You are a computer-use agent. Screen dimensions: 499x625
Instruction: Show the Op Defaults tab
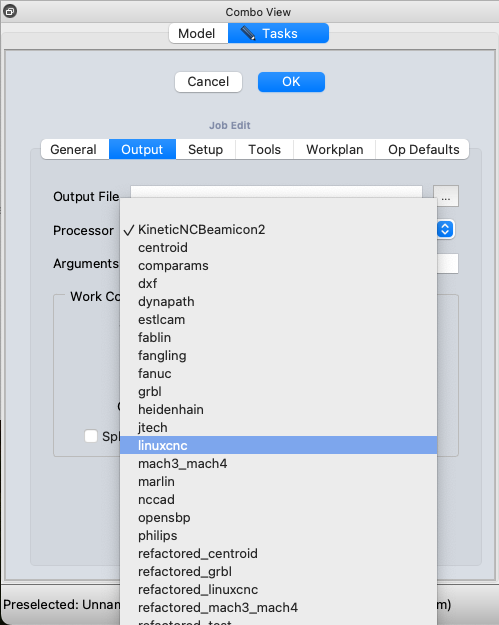(423, 149)
